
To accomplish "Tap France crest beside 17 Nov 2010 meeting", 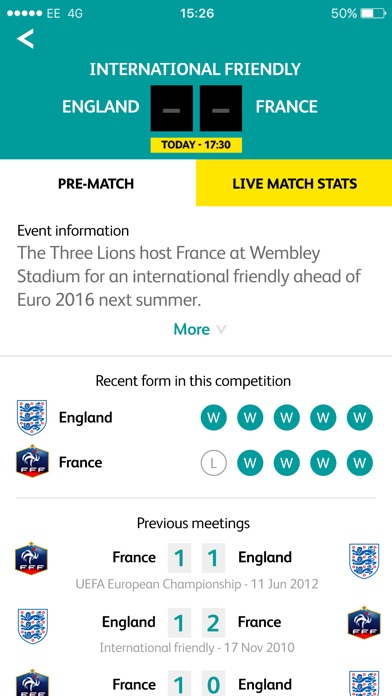I will (364, 622).
